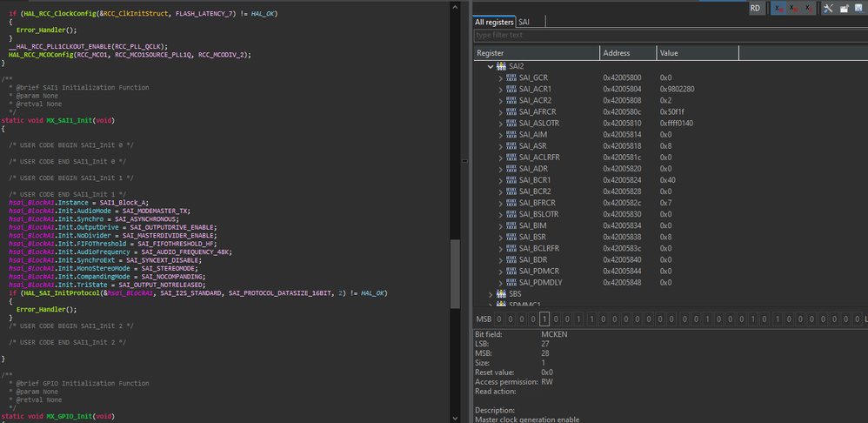Screen dimensions: 868x423
Task: Switch to the SAI tab
Action: (x=524, y=22)
